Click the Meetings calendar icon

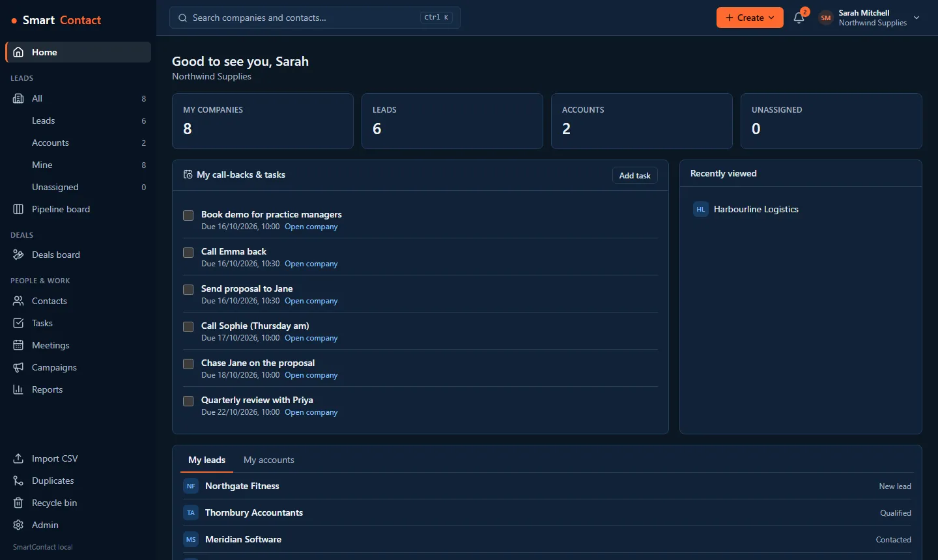click(18, 345)
